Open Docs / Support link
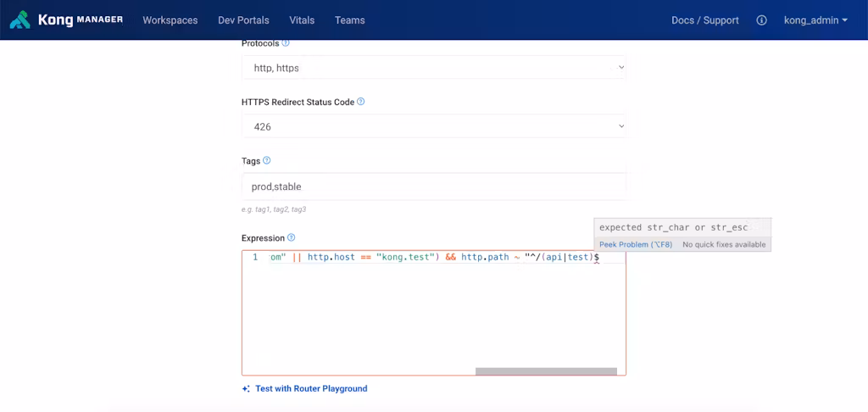This screenshot has height=412, width=868. (704, 20)
